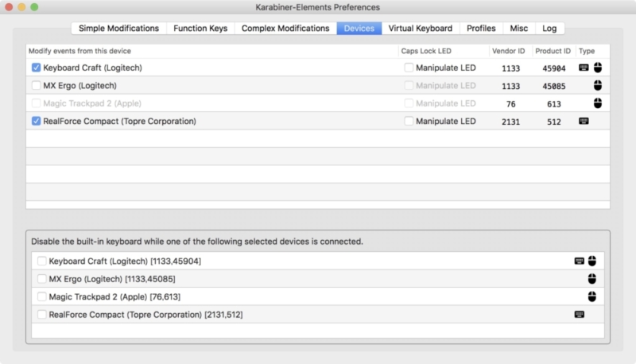Uncheck RealForce Compact (Topre Corporation) modify events
The image size is (636, 364).
(x=36, y=121)
